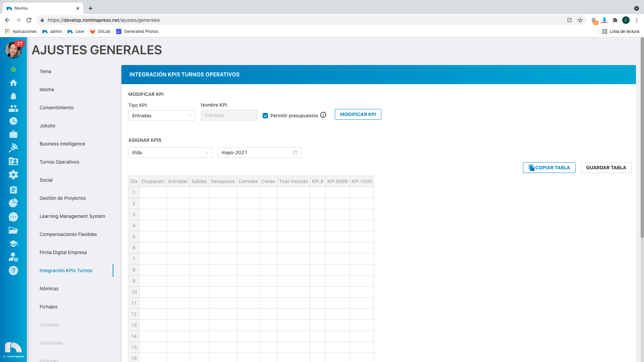Open the people group icon
This screenshot has width=644, height=362.
coord(13,108)
